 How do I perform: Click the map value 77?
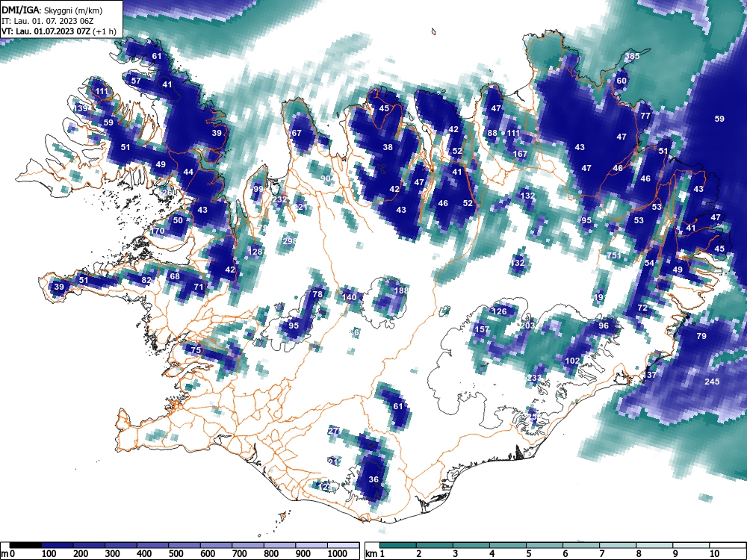pyautogui.click(x=645, y=116)
